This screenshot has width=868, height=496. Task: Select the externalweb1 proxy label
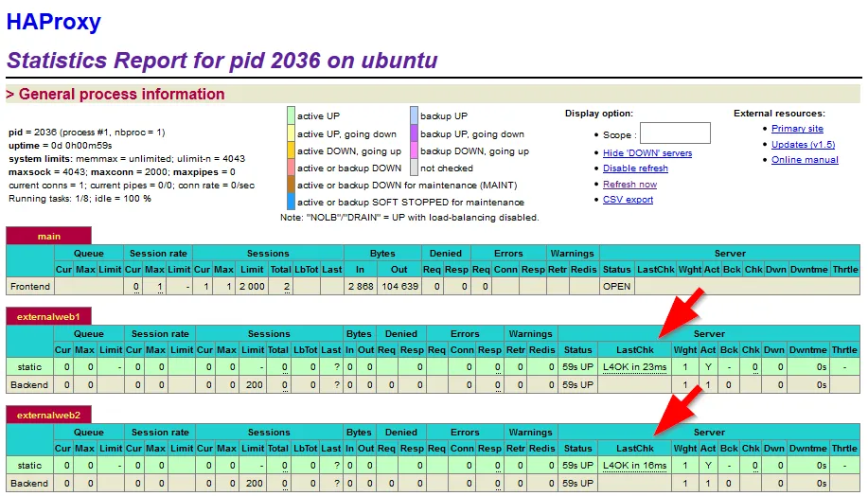[48, 317]
